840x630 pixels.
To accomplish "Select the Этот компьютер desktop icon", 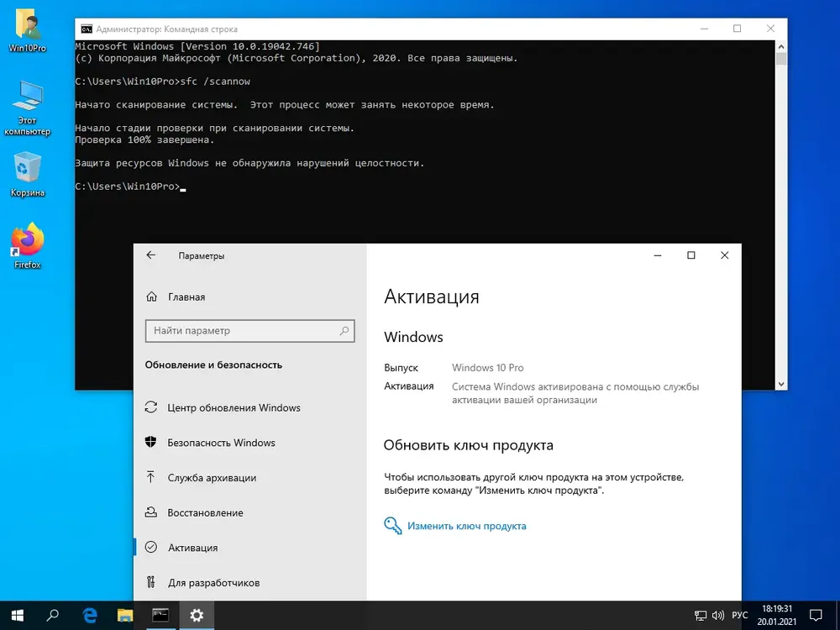I will pyautogui.click(x=28, y=108).
